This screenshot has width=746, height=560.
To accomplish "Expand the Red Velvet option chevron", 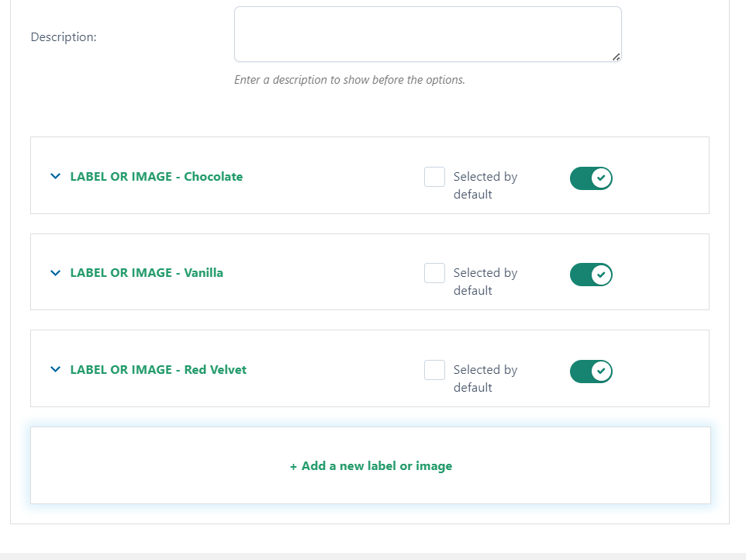I will (55, 369).
